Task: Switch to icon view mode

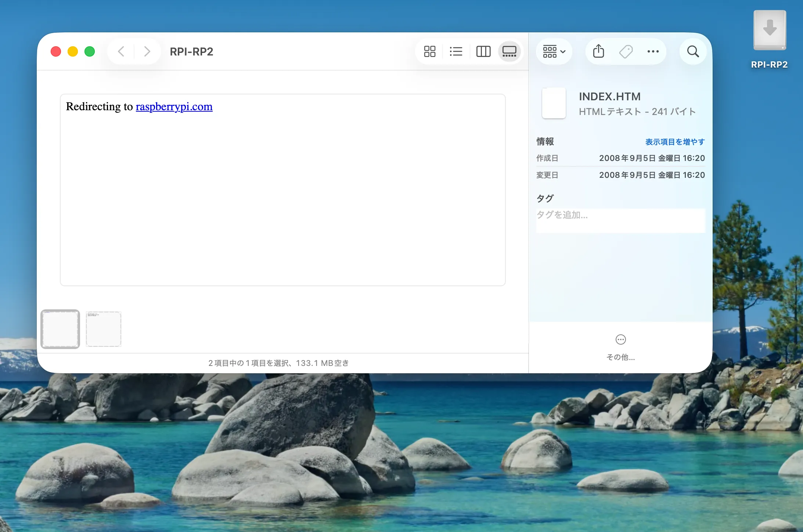Action: point(429,51)
